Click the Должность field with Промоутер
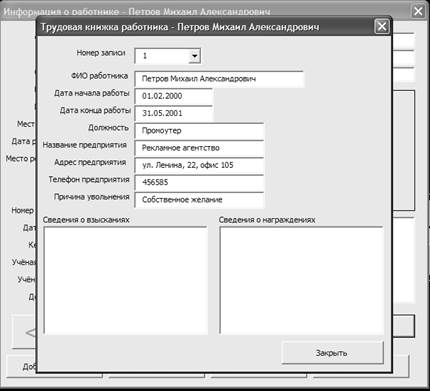 click(199, 131)
